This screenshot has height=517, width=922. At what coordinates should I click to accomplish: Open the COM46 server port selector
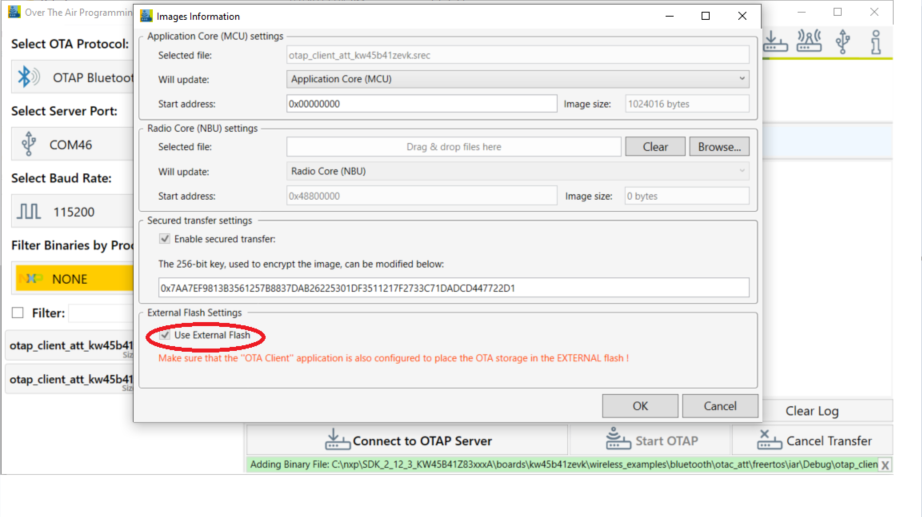[74, 144]
